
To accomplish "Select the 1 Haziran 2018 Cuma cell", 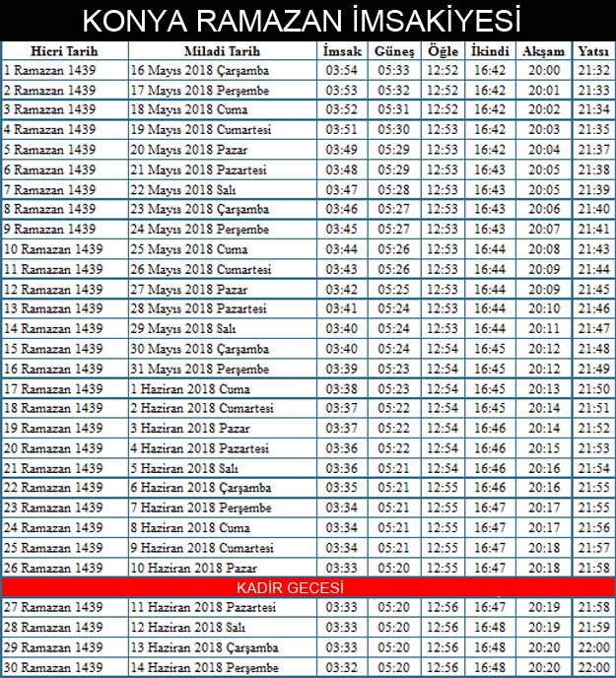I will point(177,389).
